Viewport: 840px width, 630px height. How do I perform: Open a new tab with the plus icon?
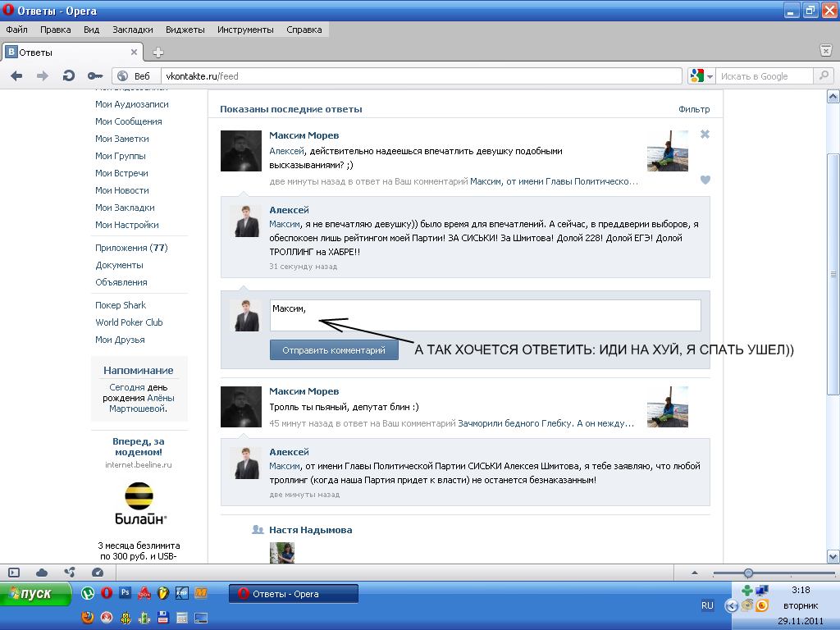click(x=158, y=52)
